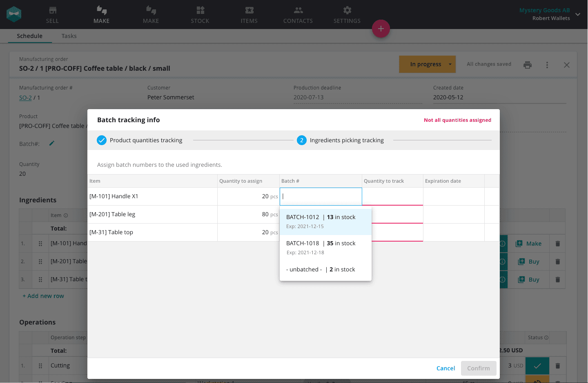This screenshot has height=383, width=588.
Task: Choose the unbatched option
Action: click(325, 269)
